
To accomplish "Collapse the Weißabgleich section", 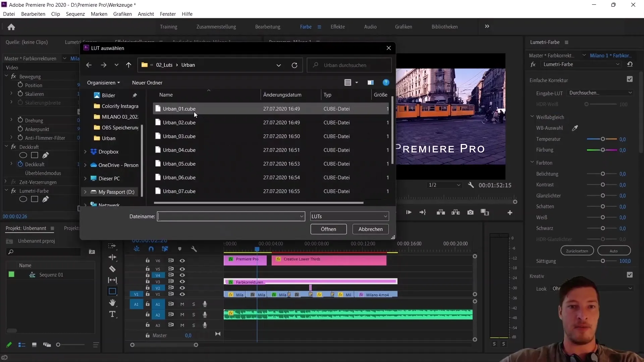I will 532,117.
